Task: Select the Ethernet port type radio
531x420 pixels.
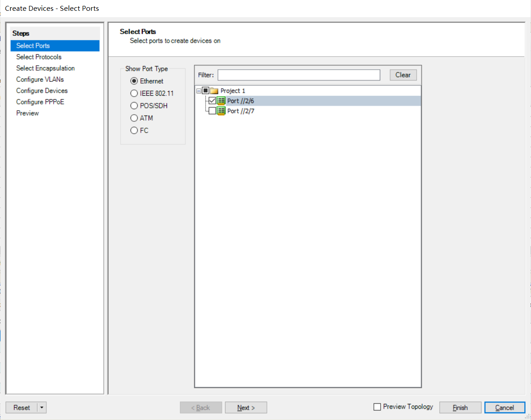Action: click(134, 81)
